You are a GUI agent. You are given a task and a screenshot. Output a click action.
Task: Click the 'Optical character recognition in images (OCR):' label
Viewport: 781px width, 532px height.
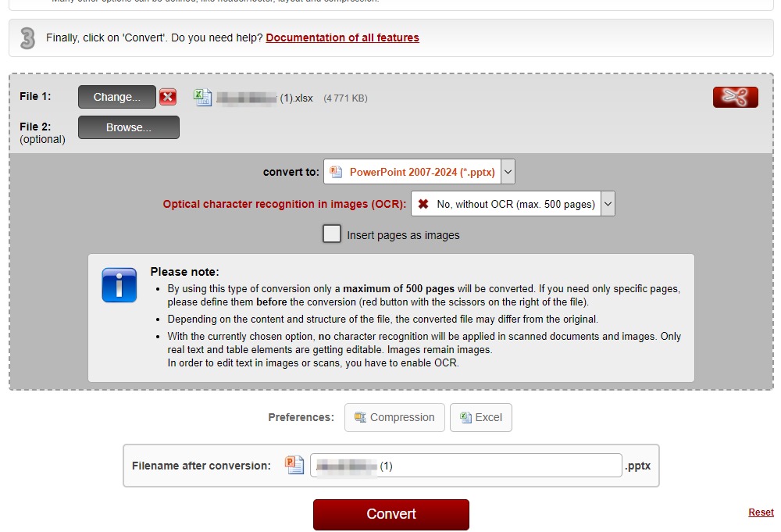pyautogui.click(x=284, y=204)
